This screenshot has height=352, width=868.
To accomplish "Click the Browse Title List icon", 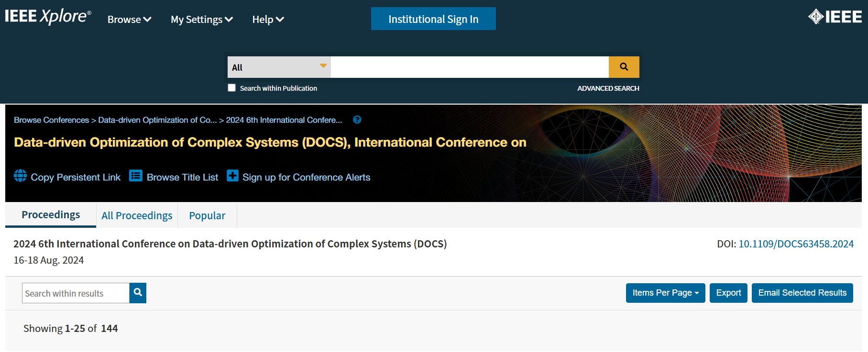I will [x=136, y=176].
